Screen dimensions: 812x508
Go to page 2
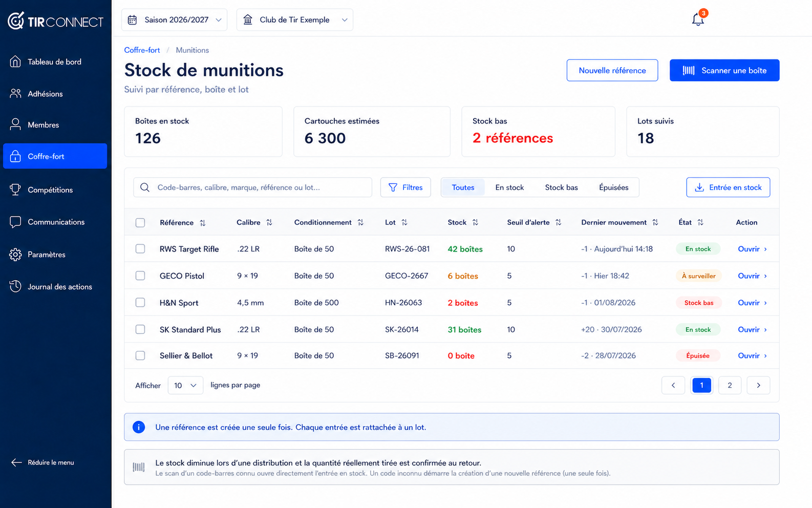pos(730,385)
